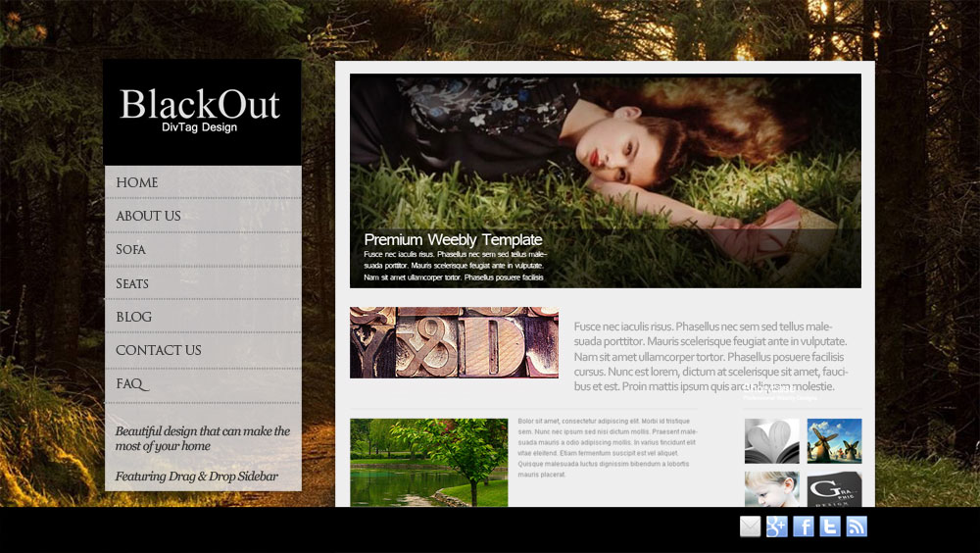Open the Graphic Design card thumbnail
This screenshot has width=980, height=553.
click(x=834, y=488)
